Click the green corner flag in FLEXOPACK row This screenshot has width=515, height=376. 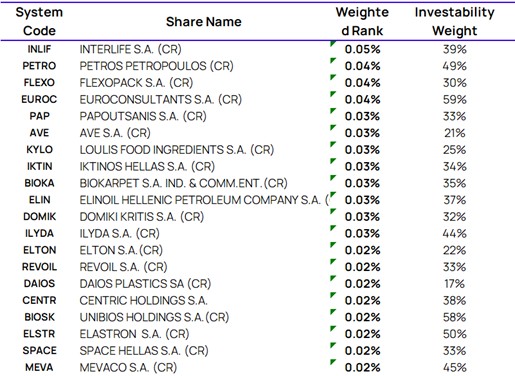332,77
